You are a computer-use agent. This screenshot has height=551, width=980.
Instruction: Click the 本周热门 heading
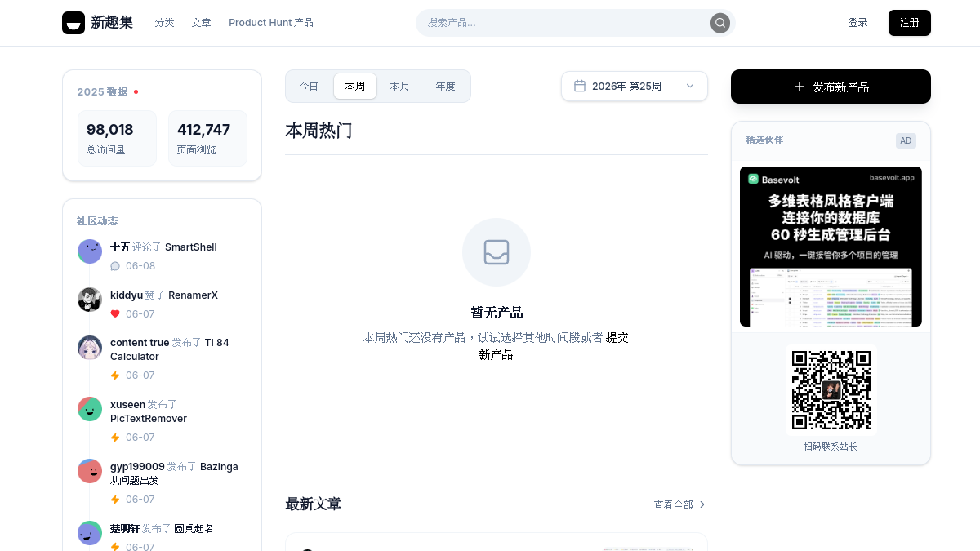click(x=318, y=131)
